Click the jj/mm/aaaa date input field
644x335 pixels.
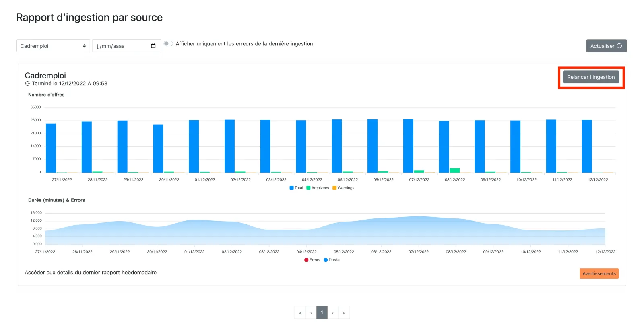pyautogui.click(x=126, y=46)
